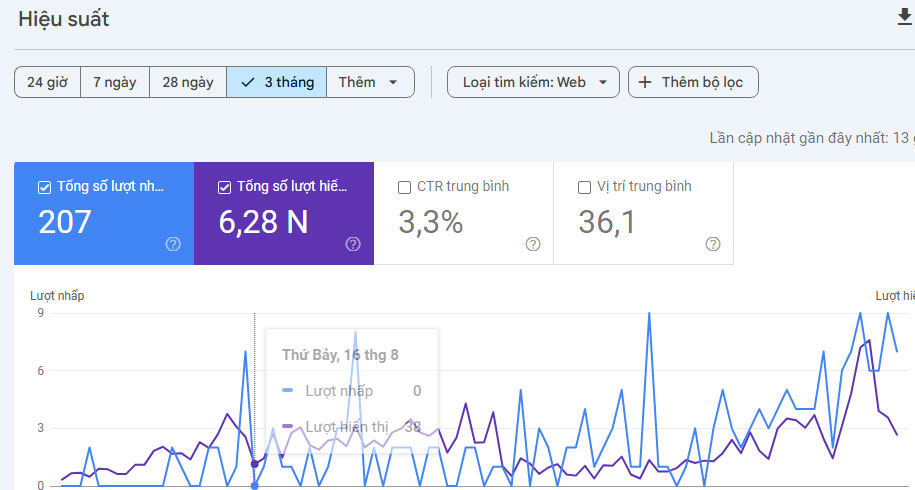The height and width of the screenshot is (490, 915).
Task: Open help icon on Vị trí trung bình card
Action: (x=713, y=244)
